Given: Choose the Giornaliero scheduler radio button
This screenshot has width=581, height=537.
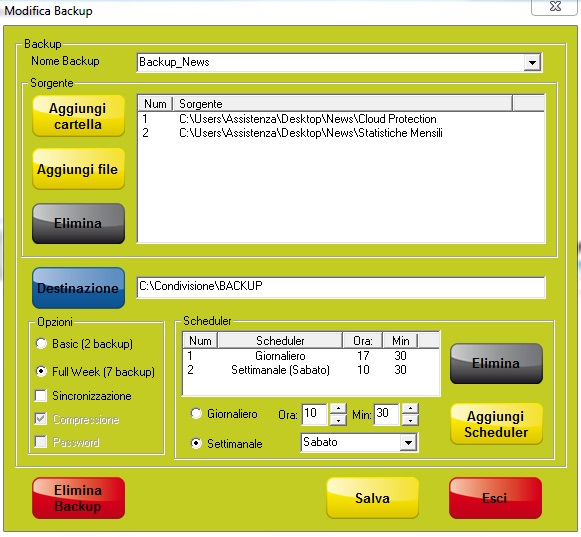Looking at the screenshot, I should [x=196, y=413].
